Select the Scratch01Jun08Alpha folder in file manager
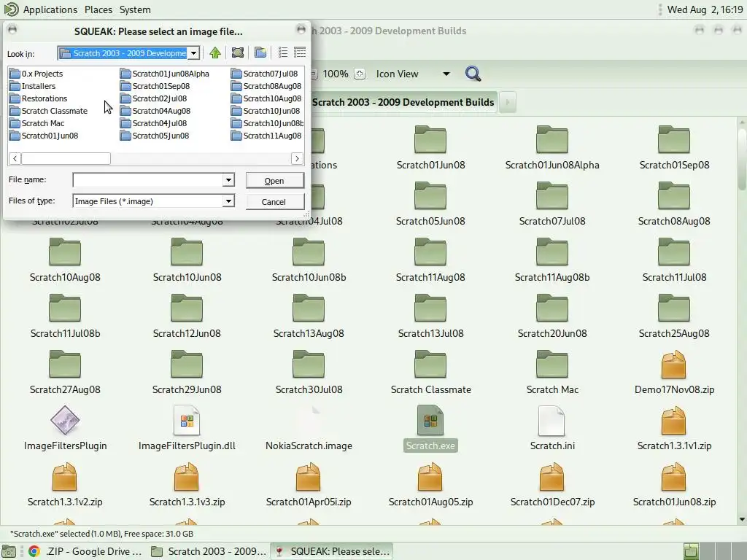The image size is (747, 560). click(x=552, y=147)
